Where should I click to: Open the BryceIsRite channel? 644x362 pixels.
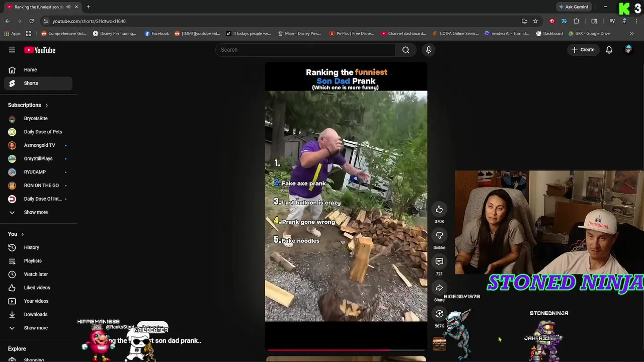(38, 119)
